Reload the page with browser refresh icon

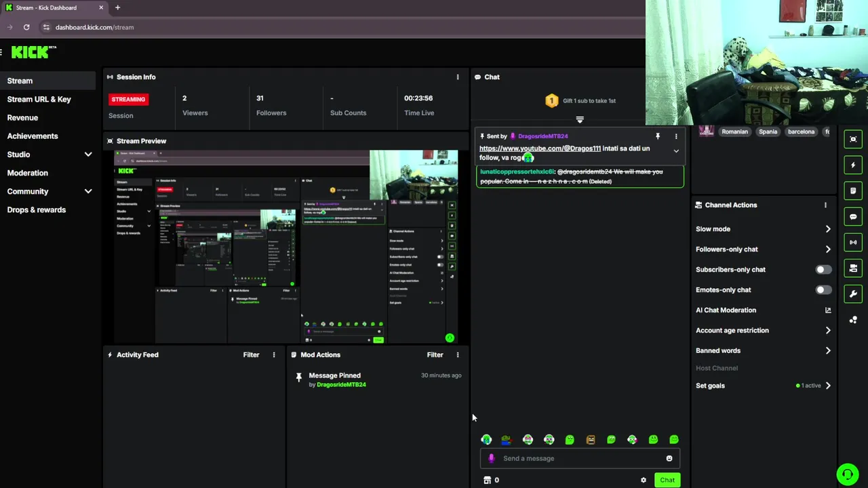tap(26, 27)
